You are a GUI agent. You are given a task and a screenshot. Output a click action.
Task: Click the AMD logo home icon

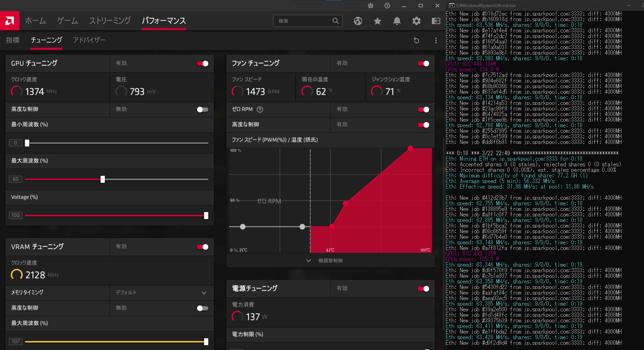10,21
